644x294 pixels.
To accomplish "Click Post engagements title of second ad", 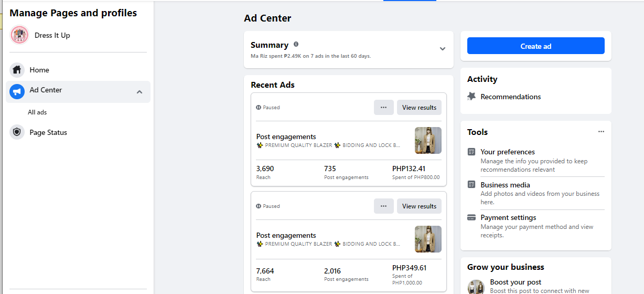I will 286,235.
